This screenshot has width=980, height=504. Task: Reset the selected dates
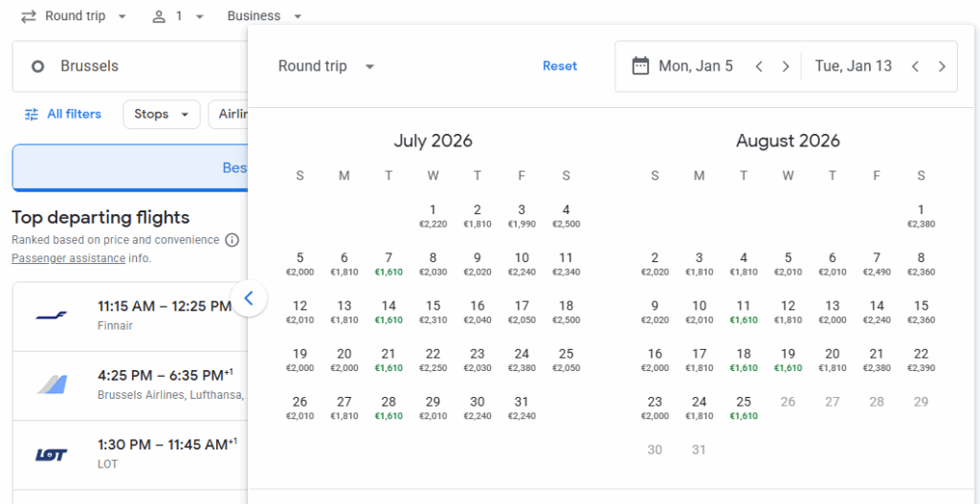pos(560,66)
